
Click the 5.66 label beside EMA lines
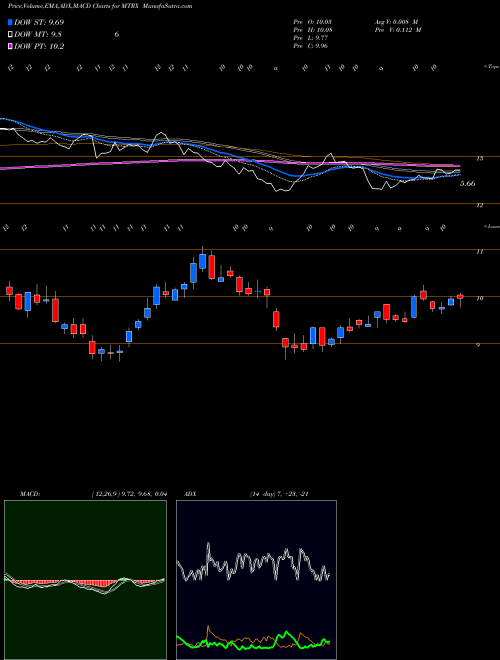(468, 184)
